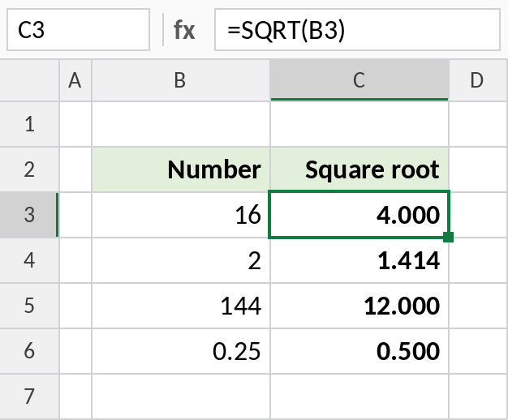Click the Select All corner box
The image size is (508, 420).
click(29, 80)
